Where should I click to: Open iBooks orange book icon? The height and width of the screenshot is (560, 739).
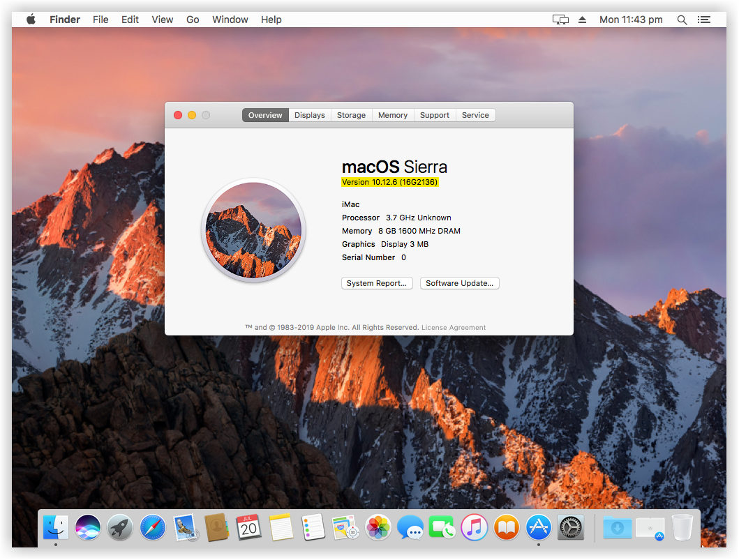(506, 527)
